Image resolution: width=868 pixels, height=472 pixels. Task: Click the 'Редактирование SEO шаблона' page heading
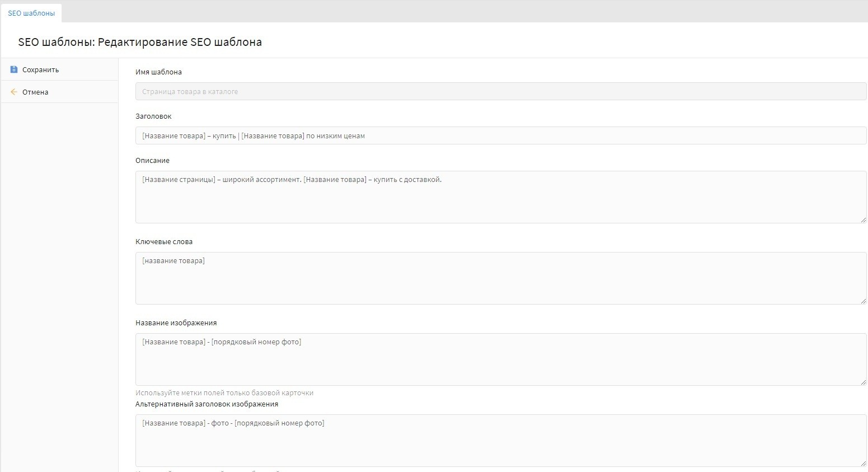click(x=180, y=42)
